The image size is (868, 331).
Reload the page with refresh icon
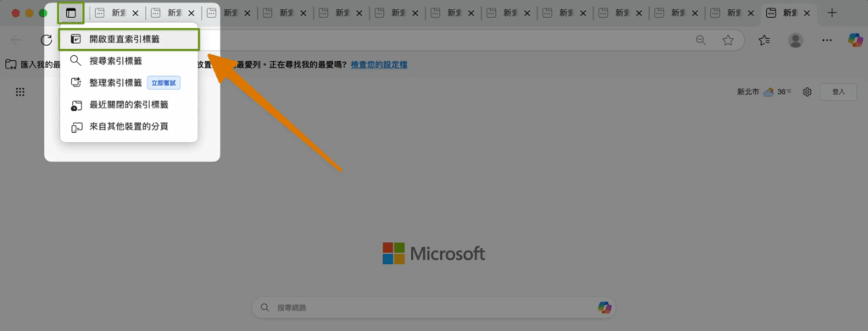click(x=46, y=40)
